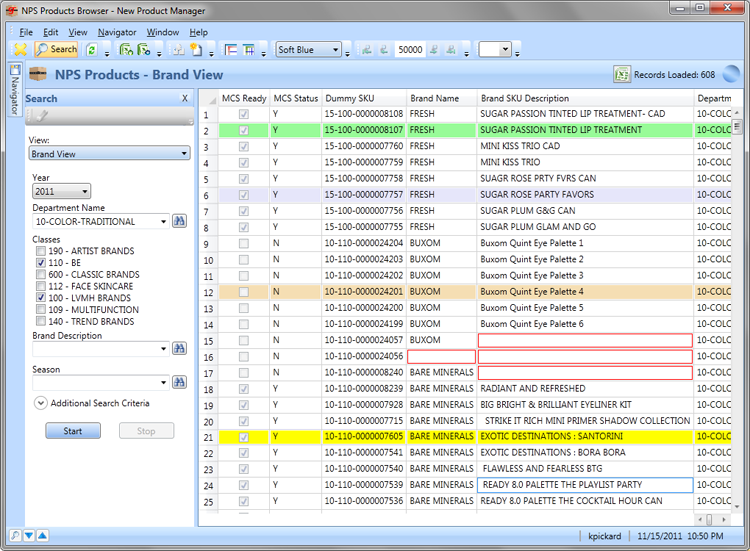Click the NPS Products package box icon
The height and width of the screenshot is (551, 750).
tap(38, 74)
